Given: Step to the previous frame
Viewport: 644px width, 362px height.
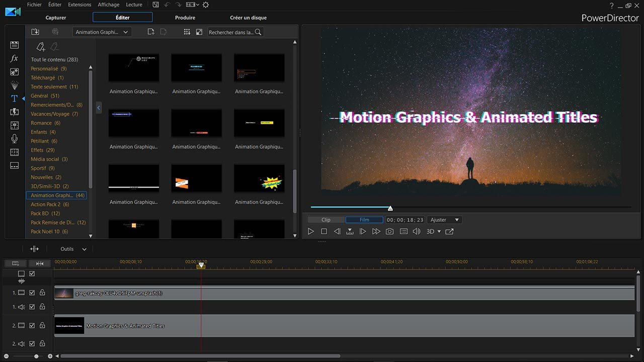Looking at the screenshot, I should 337,231.
